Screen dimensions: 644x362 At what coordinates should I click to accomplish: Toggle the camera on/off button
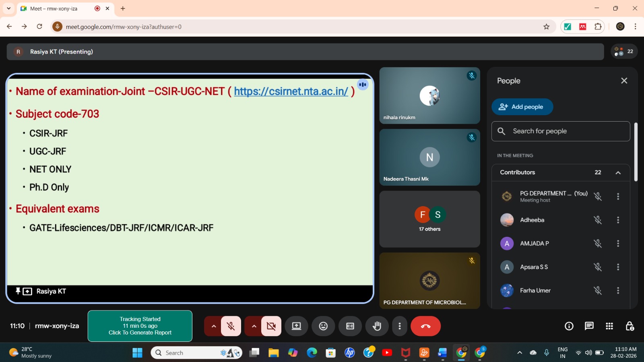click(271, 326)
